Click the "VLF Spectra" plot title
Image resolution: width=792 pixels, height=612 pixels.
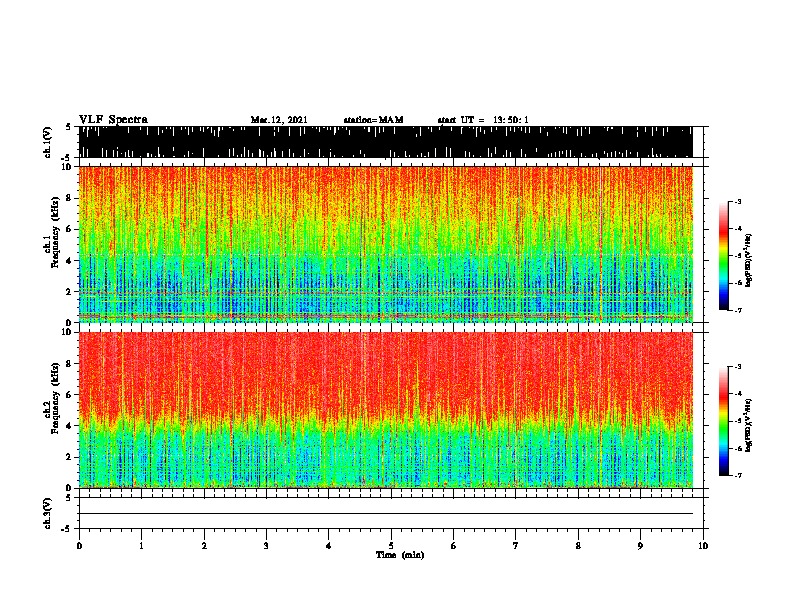(x=113, y=120)
